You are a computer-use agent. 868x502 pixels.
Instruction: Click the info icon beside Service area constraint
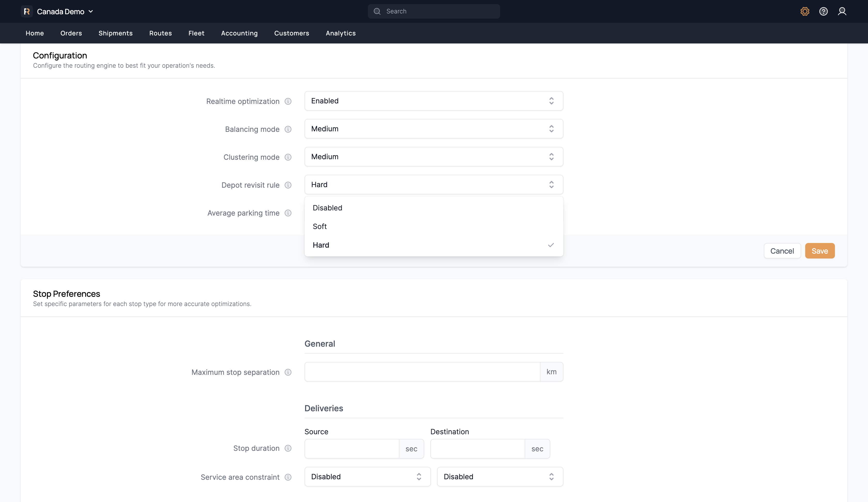pyautogui.click(x=288, y=477)
